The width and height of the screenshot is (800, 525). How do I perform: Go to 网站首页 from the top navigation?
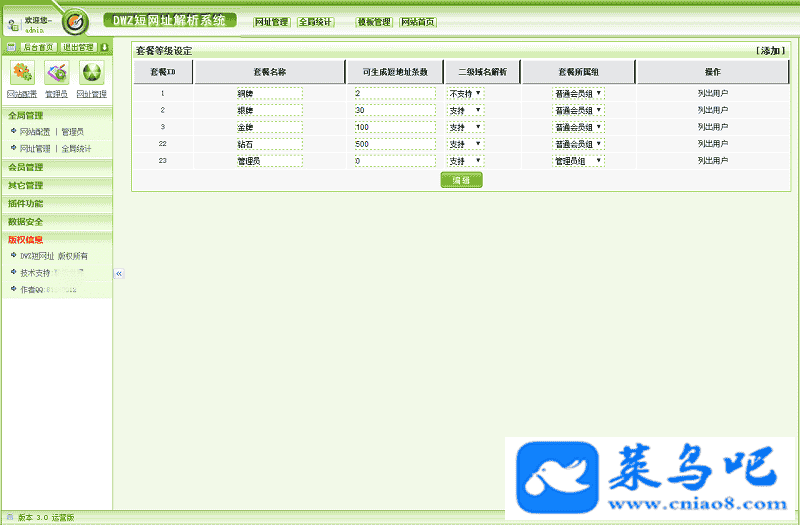click(418, 22)
